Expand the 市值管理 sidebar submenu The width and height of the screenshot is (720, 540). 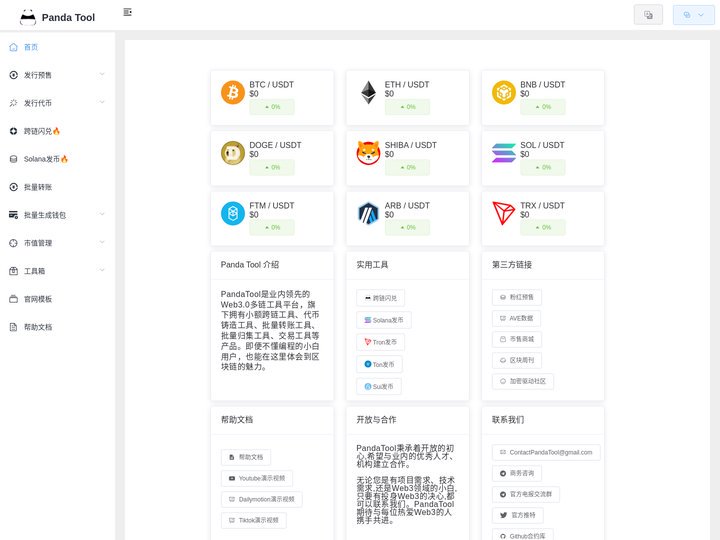pos(57,243)
